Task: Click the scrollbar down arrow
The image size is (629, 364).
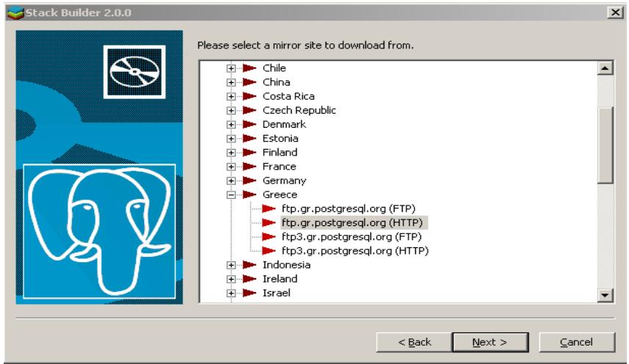Action: (605, 296)
